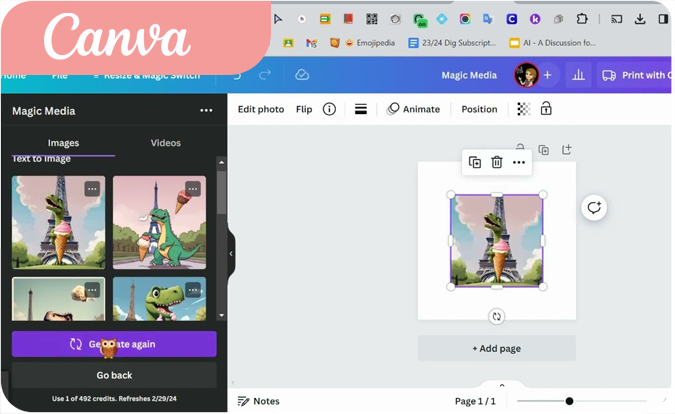Click the cloud save status icon
Screen dimensions: 675x414
(x=302, y=75)
